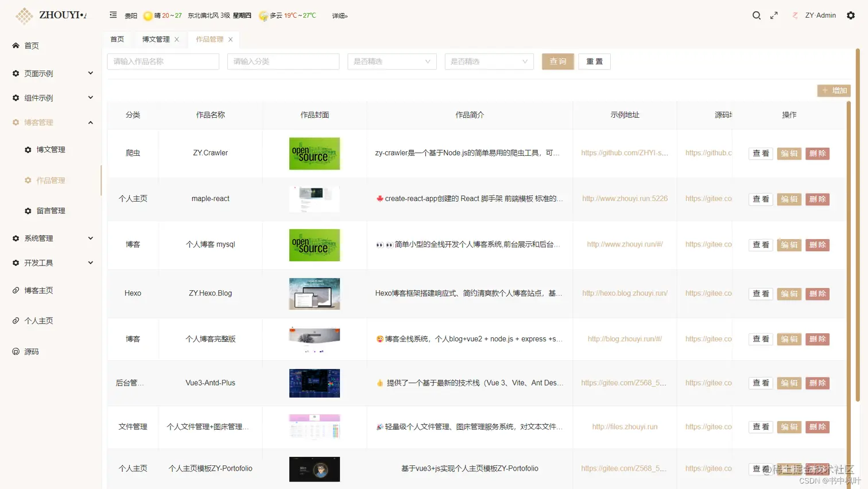Image resolution: width=868 pixels, height=489 pixels.
Task: Open the ZY.Crawler github example link
Action: pos(625,153)
